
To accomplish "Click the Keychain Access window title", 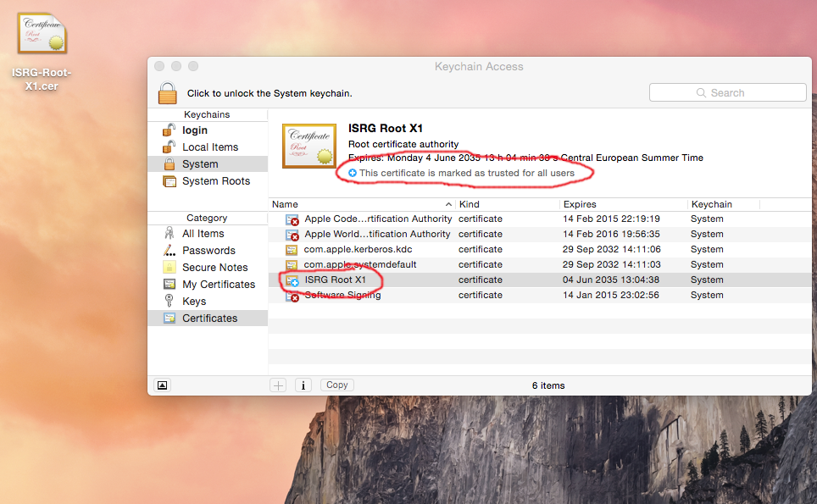I will 479,67.
